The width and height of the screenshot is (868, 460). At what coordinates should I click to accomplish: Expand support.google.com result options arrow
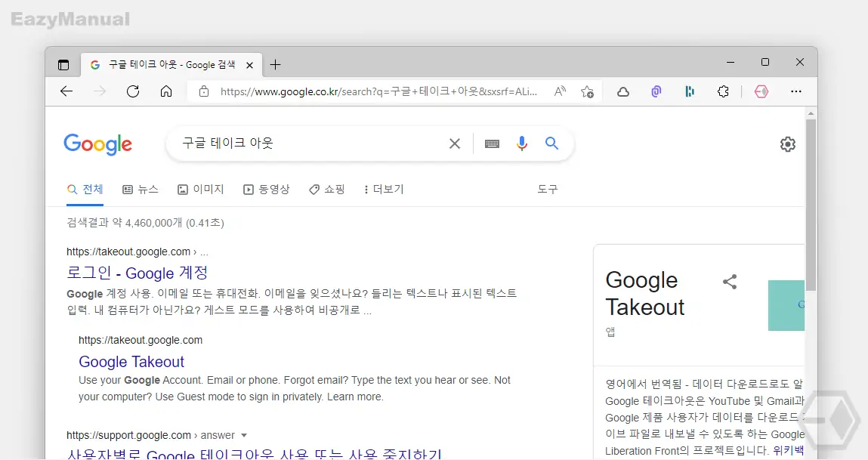tap(244, 436)
